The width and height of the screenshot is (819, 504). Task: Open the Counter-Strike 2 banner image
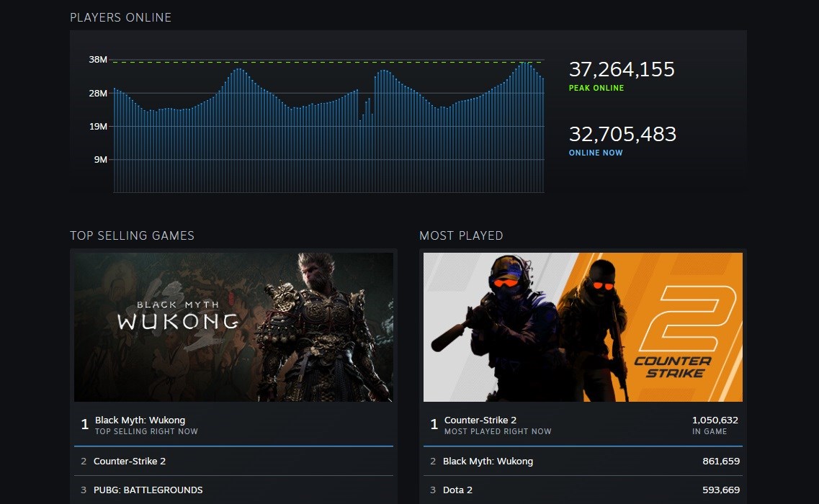click(x=583, y=327)
